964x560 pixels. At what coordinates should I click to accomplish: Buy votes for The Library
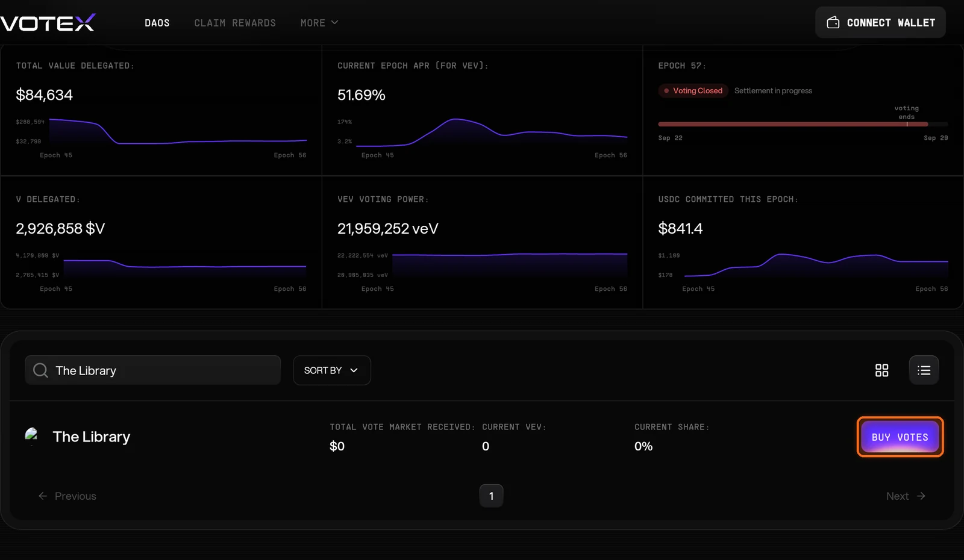900,437
